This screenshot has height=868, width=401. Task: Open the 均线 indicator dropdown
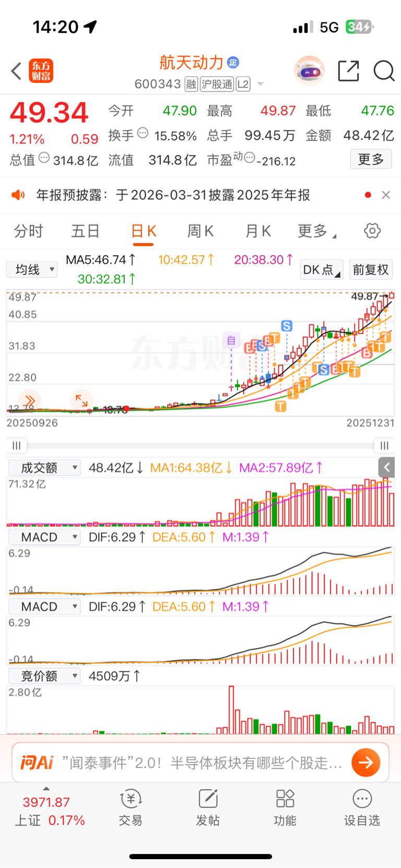[x=32, y=269]
